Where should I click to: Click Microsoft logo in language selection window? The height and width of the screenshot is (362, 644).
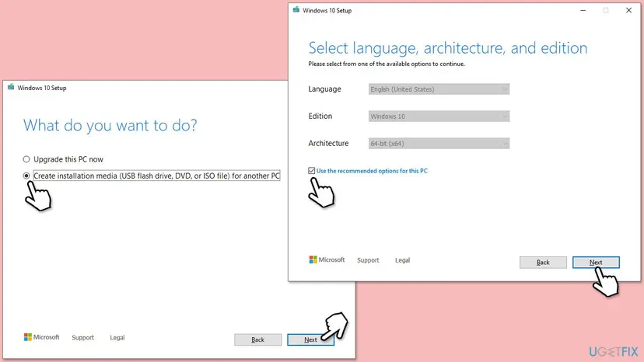tap(327, 259)
